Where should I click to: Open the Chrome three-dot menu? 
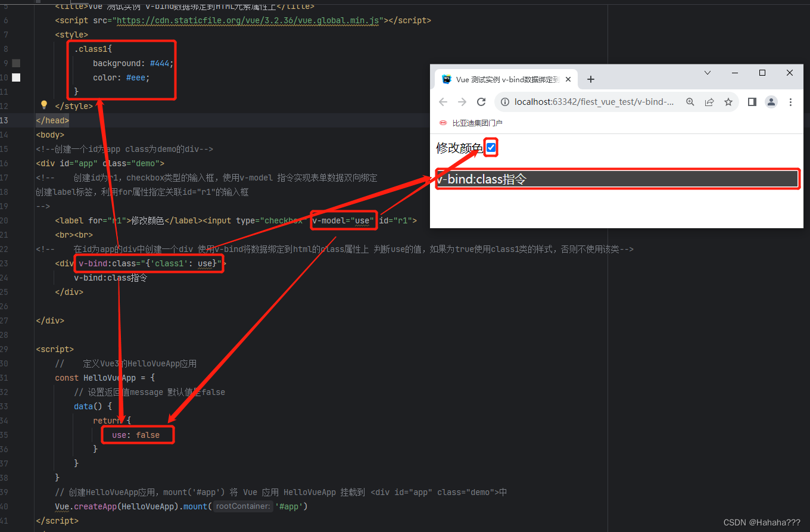791,102
